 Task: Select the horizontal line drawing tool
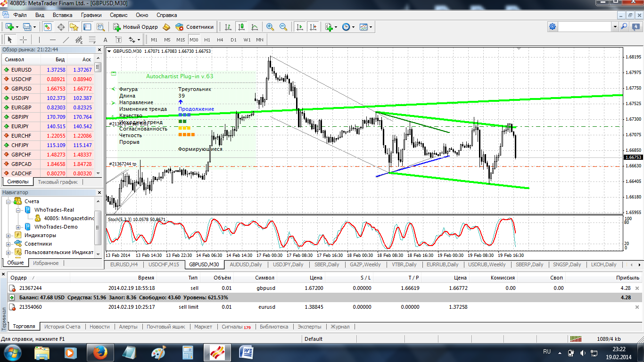pos(53,40)
